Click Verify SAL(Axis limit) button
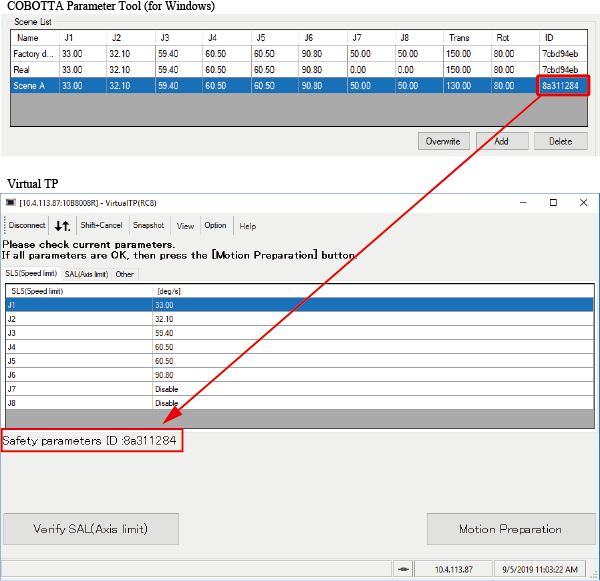600x581 pixels. (x=91, y=529)
